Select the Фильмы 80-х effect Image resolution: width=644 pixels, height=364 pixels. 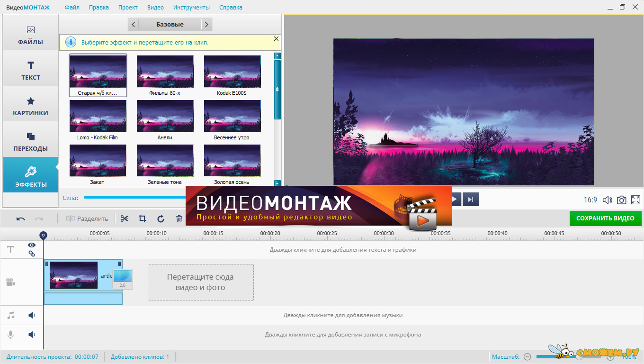(x=165, y=75)
